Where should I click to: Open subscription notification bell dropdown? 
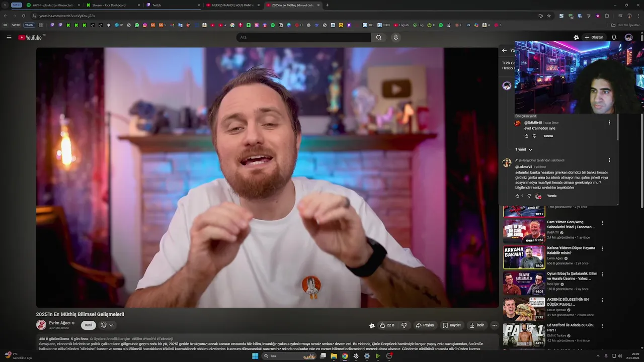point(107,325)
